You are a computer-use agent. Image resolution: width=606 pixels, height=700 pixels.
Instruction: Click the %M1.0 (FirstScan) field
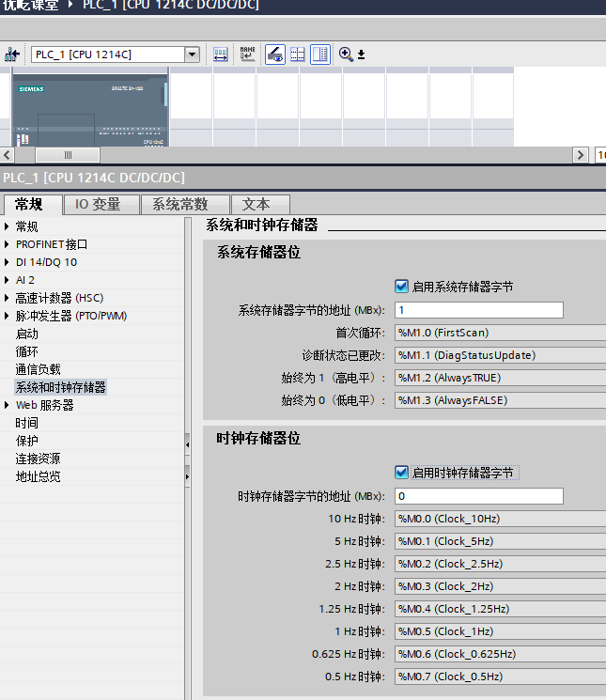tap(500, 333)
